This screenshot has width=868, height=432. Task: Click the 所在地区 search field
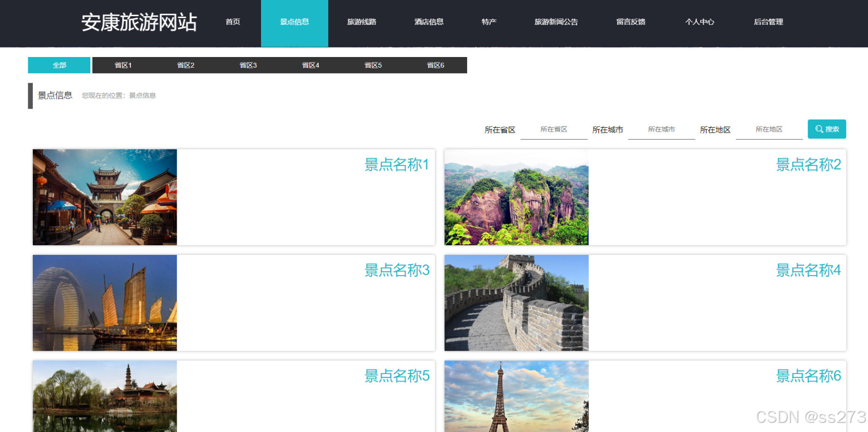point(769,130)
